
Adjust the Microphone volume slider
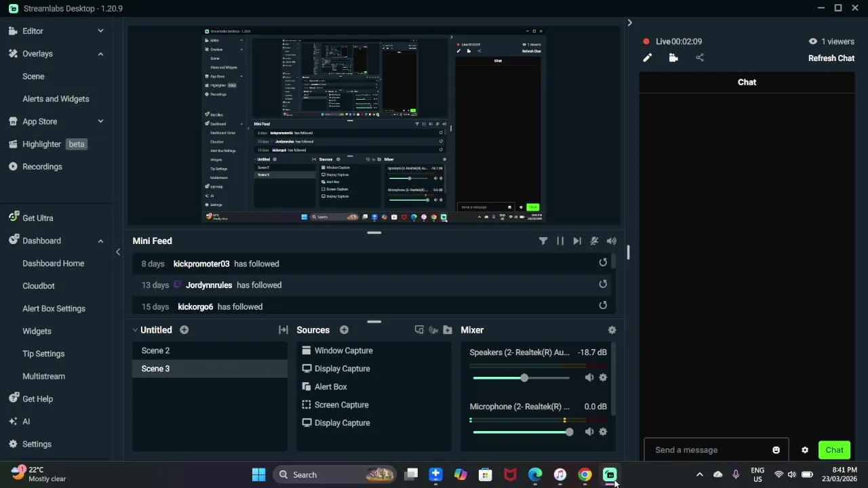point(521,432)
